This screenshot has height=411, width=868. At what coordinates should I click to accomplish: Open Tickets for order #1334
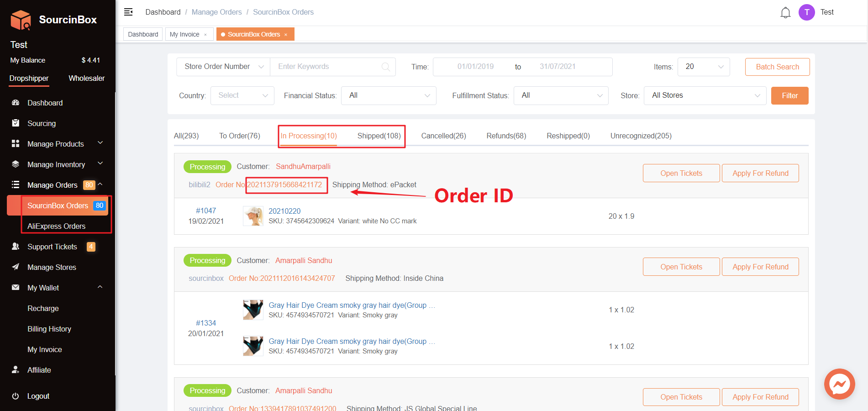[x=681, y=267]
